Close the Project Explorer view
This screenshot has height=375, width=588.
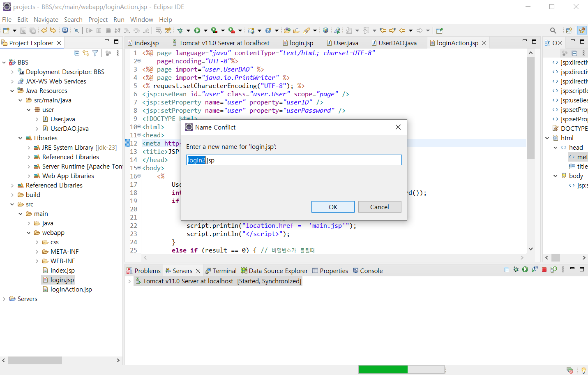click(59, 43)
